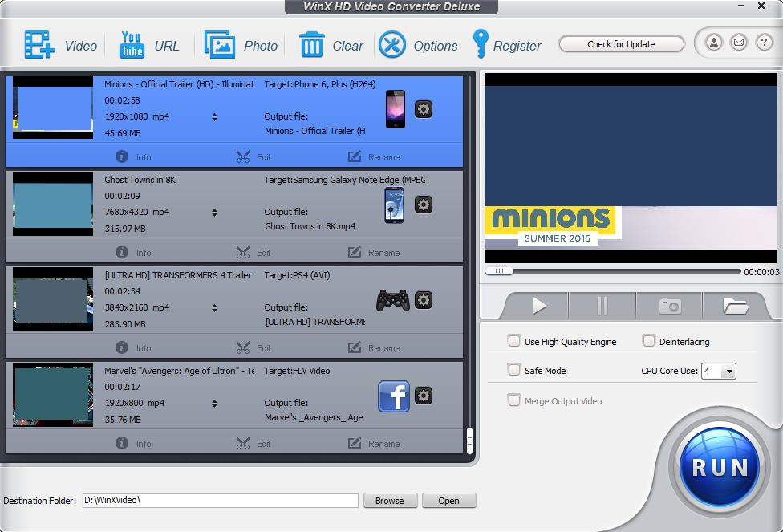783x532 pixels.
Task: Click the Photo slideshow icon
Action: 219,45
